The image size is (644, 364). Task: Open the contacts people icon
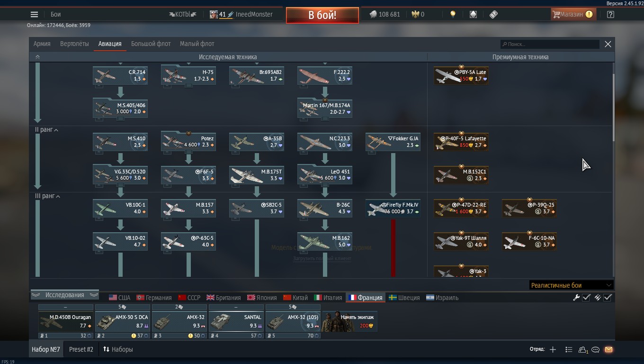pyautogui.click(x=583, y=349)
